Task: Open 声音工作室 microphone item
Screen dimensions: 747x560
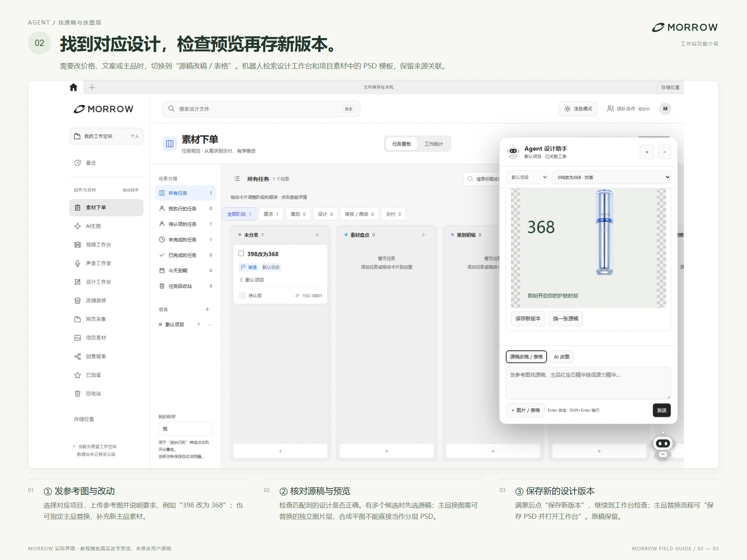Action: click(x=106, y=263)
